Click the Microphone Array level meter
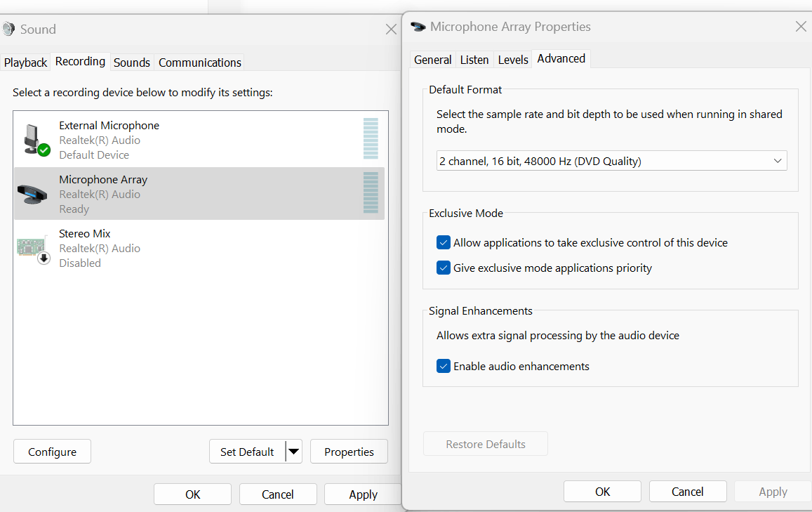The width and height of the screenshot is (812, 512). point(371,192)
